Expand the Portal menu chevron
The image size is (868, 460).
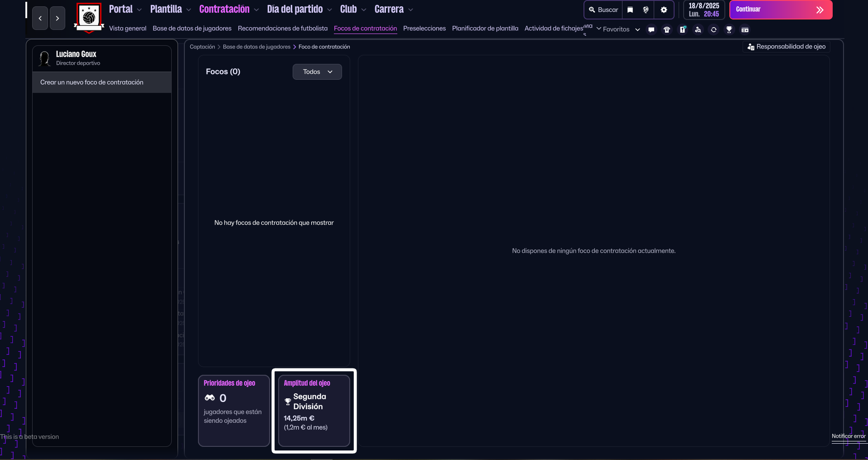click(x=139, y=10)
